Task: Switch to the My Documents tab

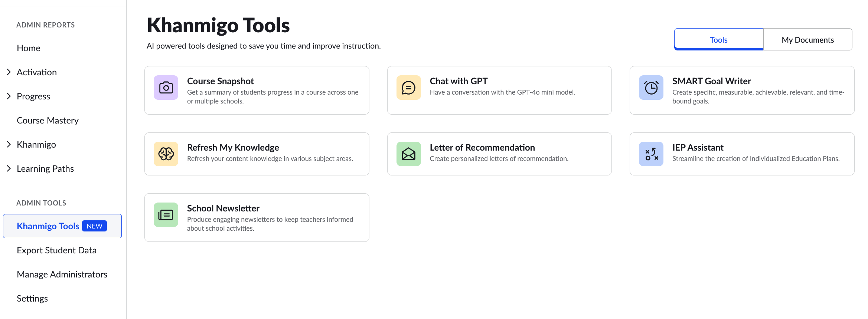Action: click(807, 39)
